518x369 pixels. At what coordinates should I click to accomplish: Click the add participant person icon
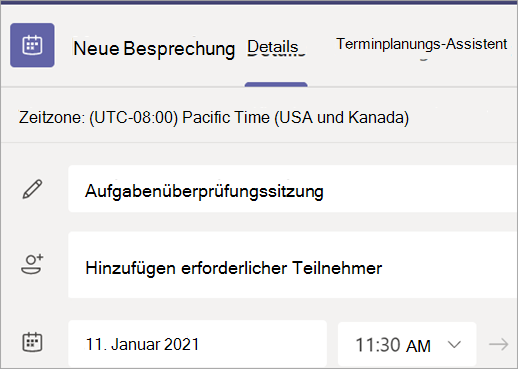point(32,264)
